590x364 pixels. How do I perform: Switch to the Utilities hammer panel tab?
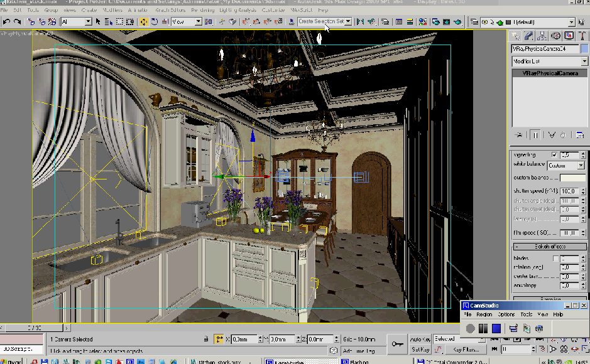point(582,36)
